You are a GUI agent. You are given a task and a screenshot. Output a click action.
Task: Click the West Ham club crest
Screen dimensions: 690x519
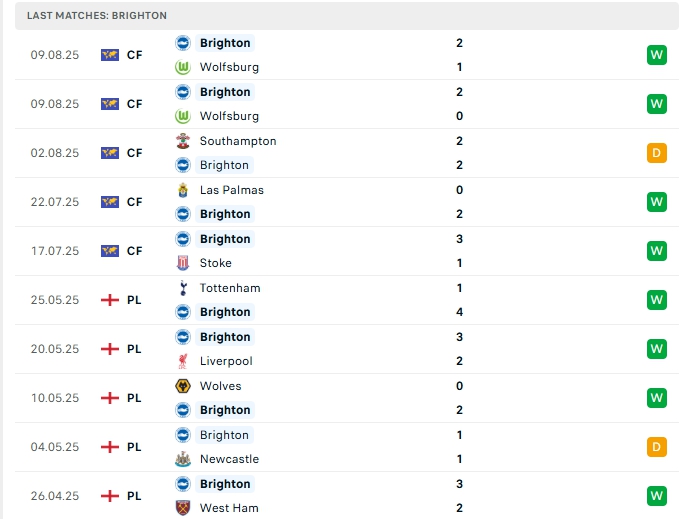[x=183, y=508]
